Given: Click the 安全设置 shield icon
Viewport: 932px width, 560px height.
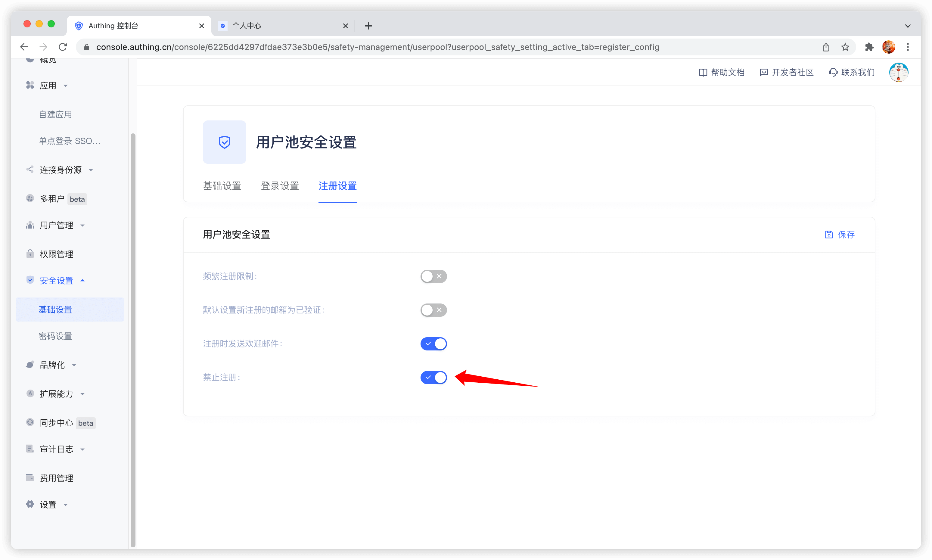Looking at the screenshot, I should 30,280.
